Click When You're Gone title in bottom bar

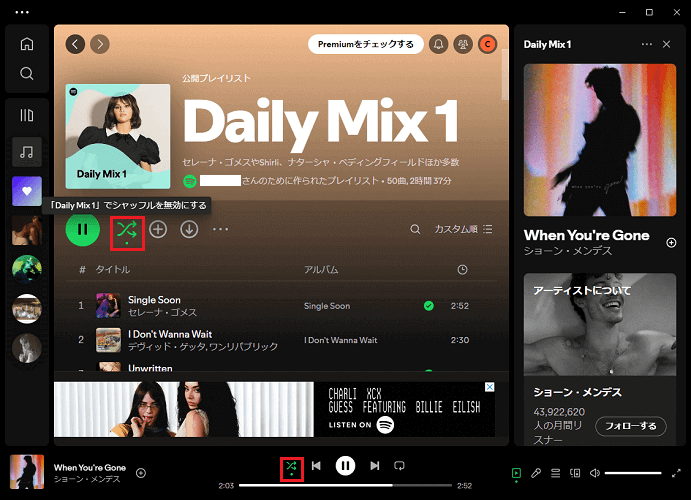(x=90, y=467)
